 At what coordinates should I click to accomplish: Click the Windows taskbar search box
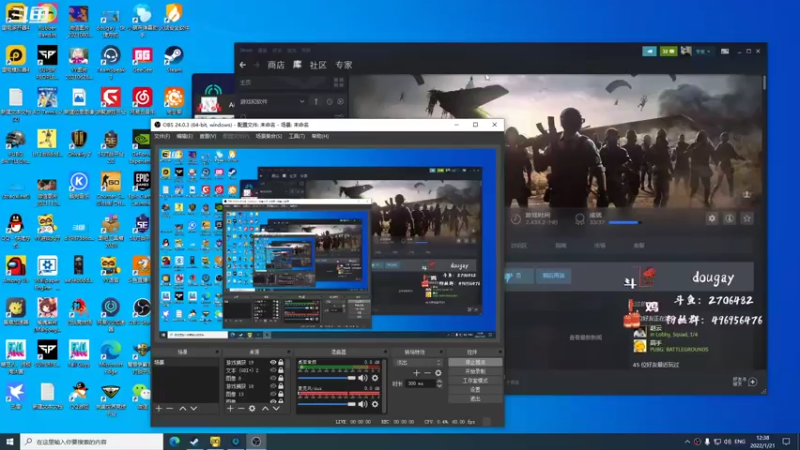click(x=92, y=441)
